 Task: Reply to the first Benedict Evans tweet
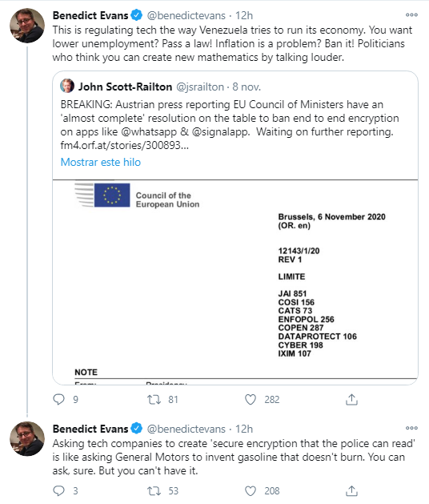tap(58, 399)
